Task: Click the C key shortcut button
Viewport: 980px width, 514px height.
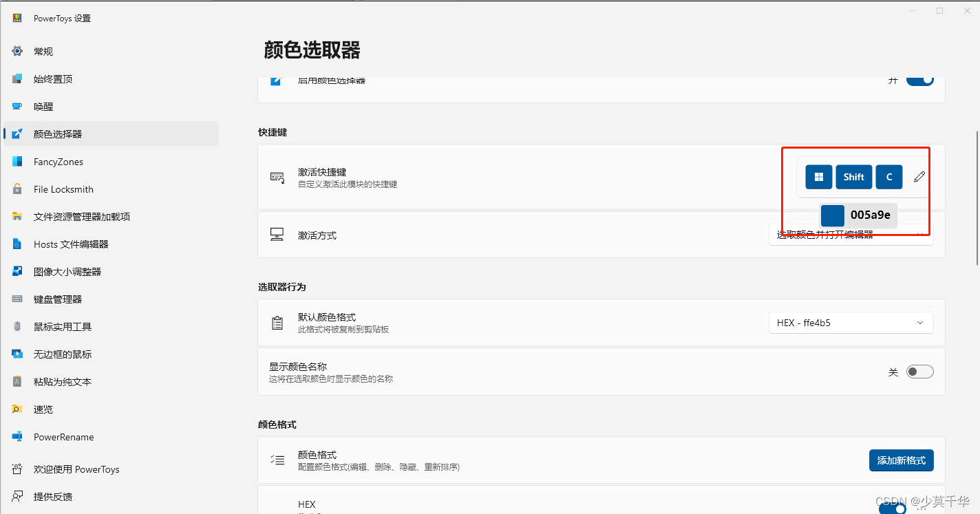Action: (x=889, y=177)
